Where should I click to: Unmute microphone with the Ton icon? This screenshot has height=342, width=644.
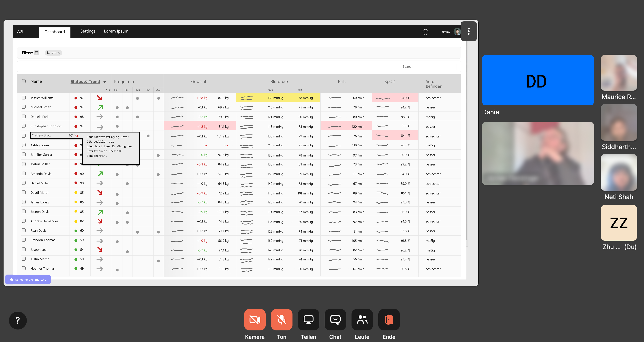click(282, 320)
